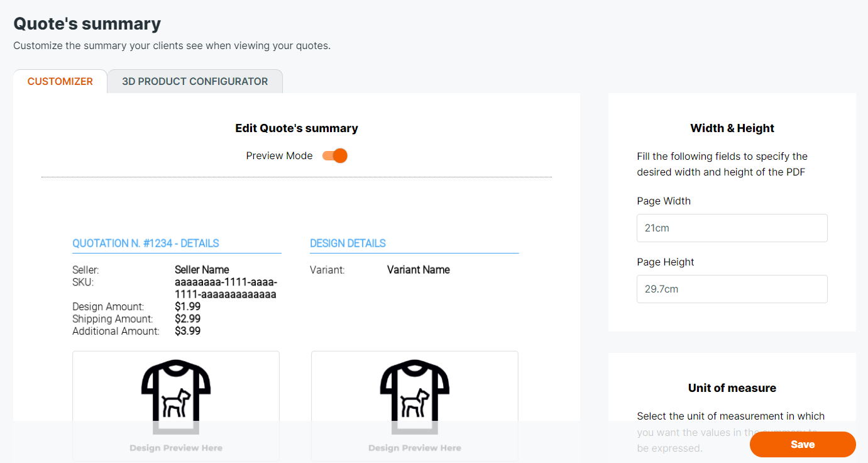The image size is (868, 463).
Task: Click the Preview Mode label
Action: click(x=279, y=155)
